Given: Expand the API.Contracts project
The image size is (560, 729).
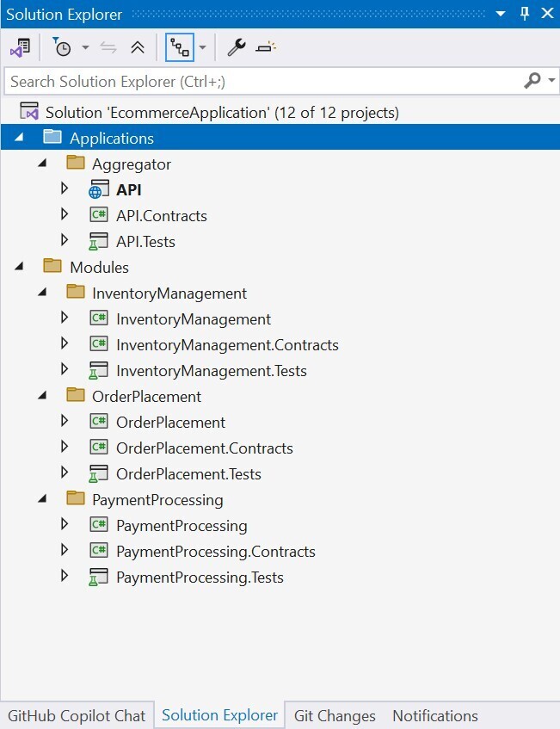Looking at the screenshot, I should [x=65, y=213].
